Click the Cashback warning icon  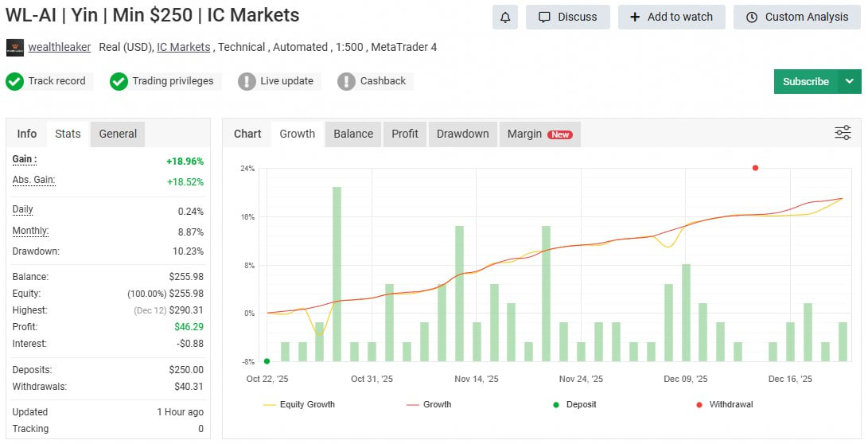tap(346, 81)
